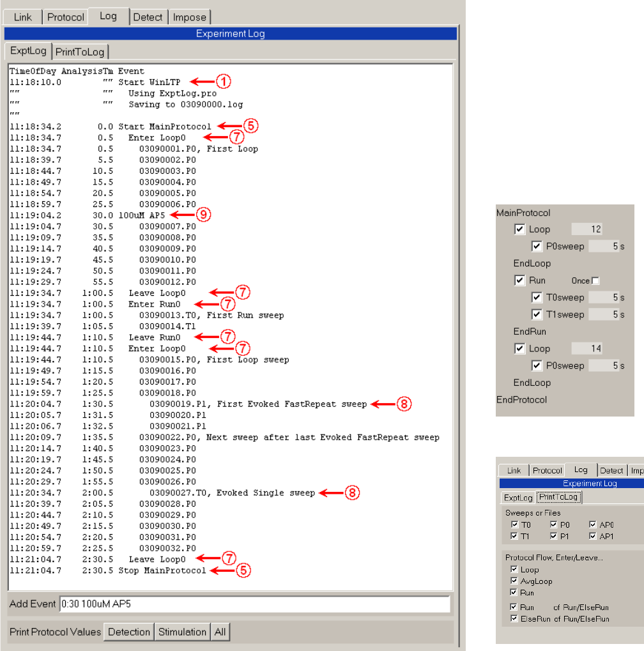
Task: Enable the Once checkbox next to Run
Action: 596,280
